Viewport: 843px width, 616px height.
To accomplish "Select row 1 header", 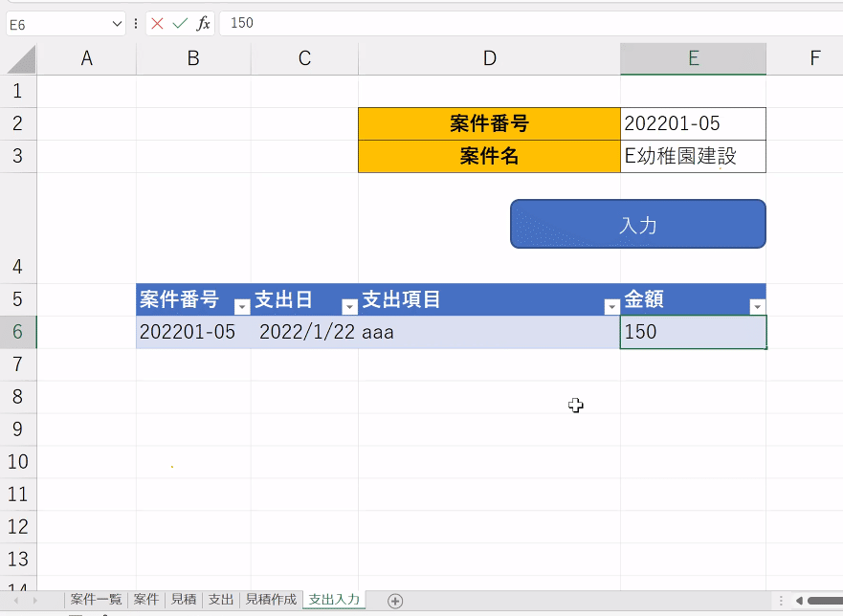I will [x=18, y=91].
